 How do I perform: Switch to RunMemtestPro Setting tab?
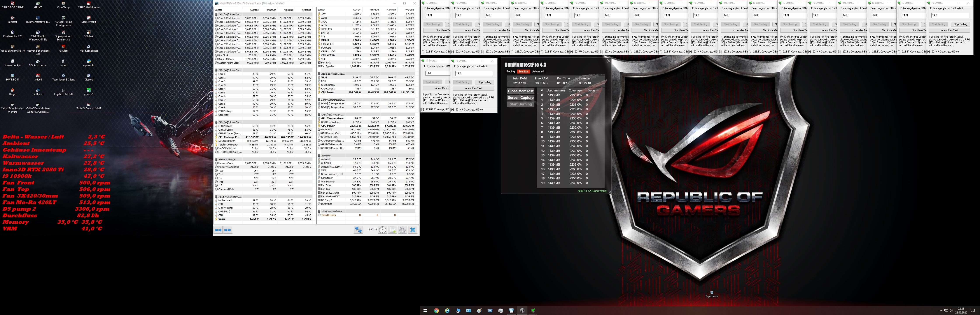[x=511, y=72]
